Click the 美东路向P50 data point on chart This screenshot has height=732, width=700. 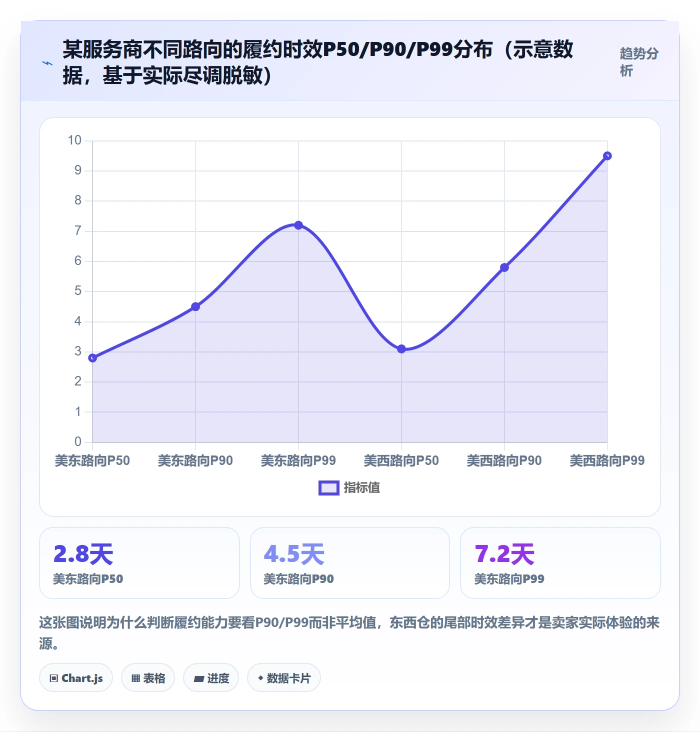[x=92, y=358]
